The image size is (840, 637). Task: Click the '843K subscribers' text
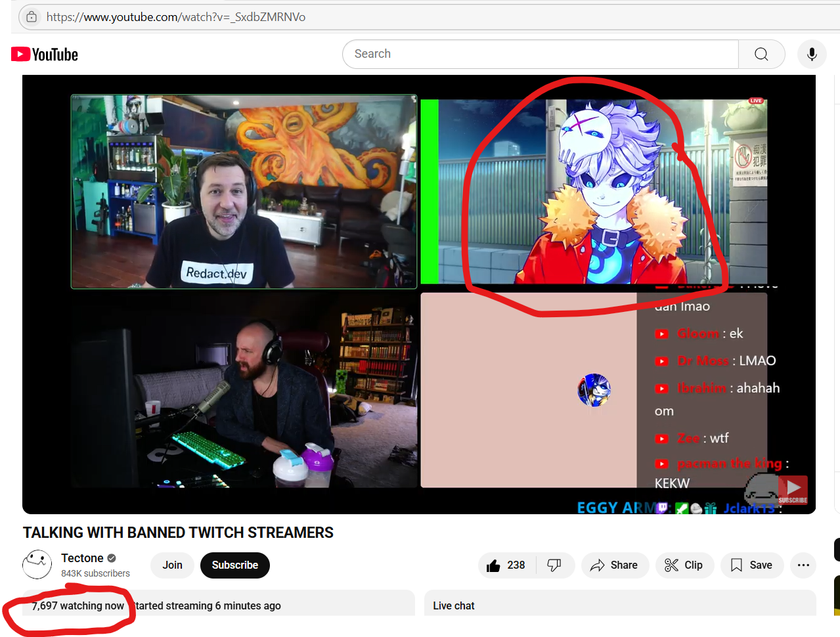[95, 573]
